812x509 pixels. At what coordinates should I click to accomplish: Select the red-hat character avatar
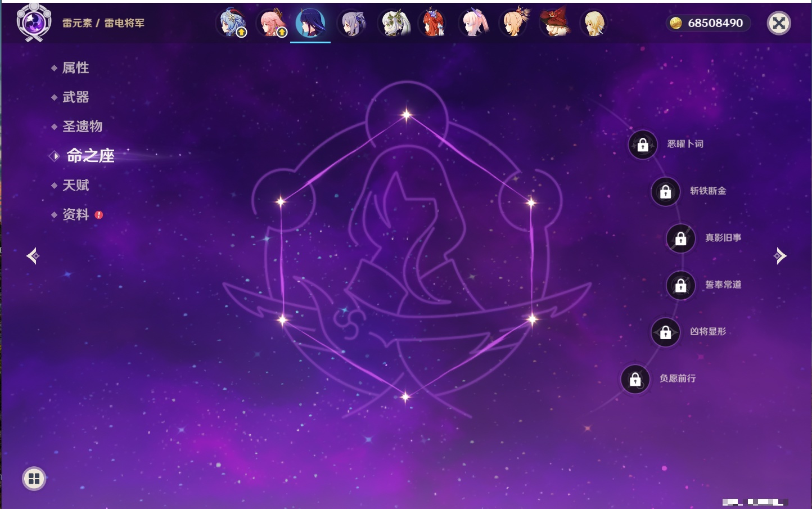click(x=555, y=23)
